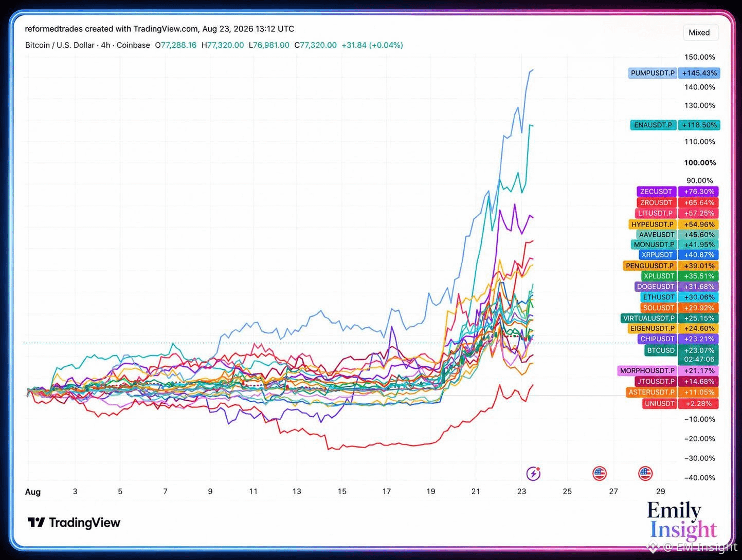Image resolution: width=742 pixels, height=560 pixels.
Task: Select the LITUSDT.P symbol label
Action: coord(655,213)
